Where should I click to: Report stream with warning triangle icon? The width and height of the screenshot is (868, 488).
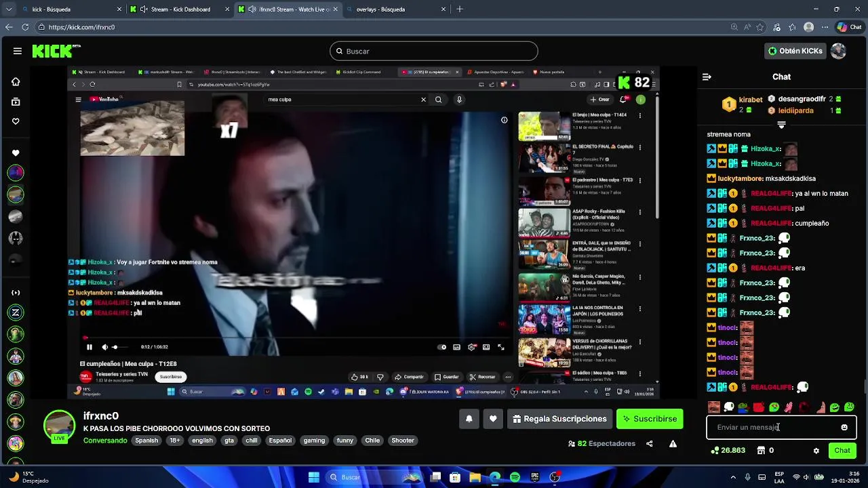(673, 444)
